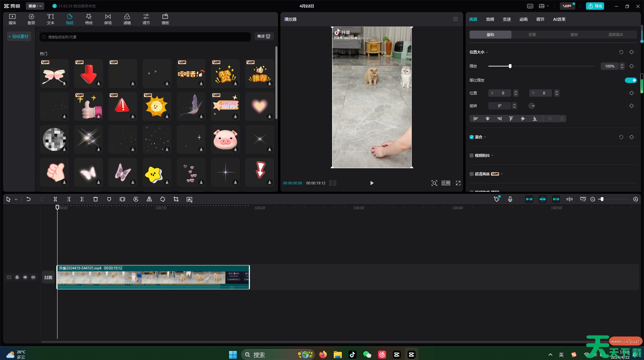Click the microphone record voiceover icon
Image resolution: width=644 pixels, height=360 pixels.
(510, 199)
